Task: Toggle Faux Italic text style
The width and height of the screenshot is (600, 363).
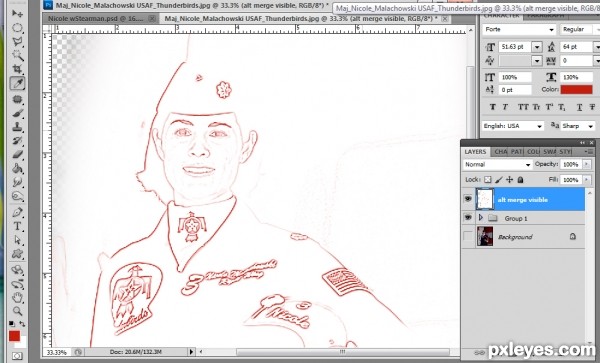Action: click(505, 107)
